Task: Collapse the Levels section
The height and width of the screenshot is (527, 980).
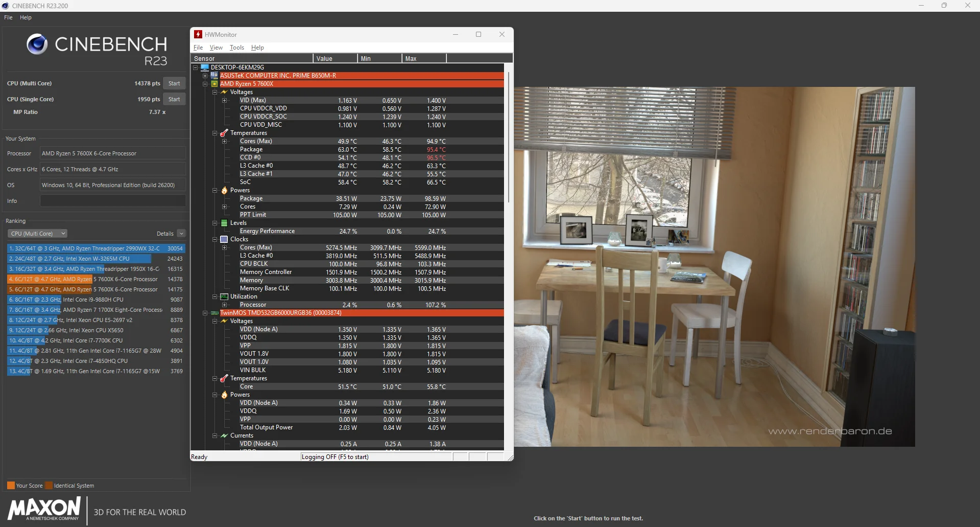Action: pos(215,223)
